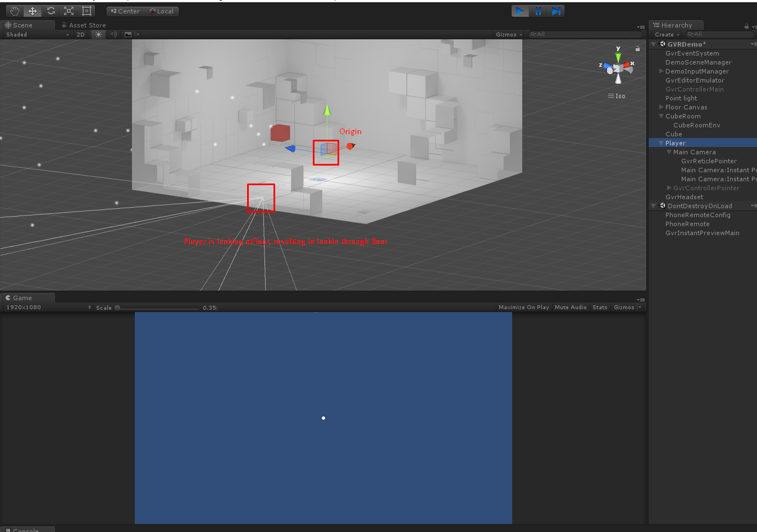This screenshot has height=532, width=757.
Task: Toggle scene lighting
Action: 98,34
